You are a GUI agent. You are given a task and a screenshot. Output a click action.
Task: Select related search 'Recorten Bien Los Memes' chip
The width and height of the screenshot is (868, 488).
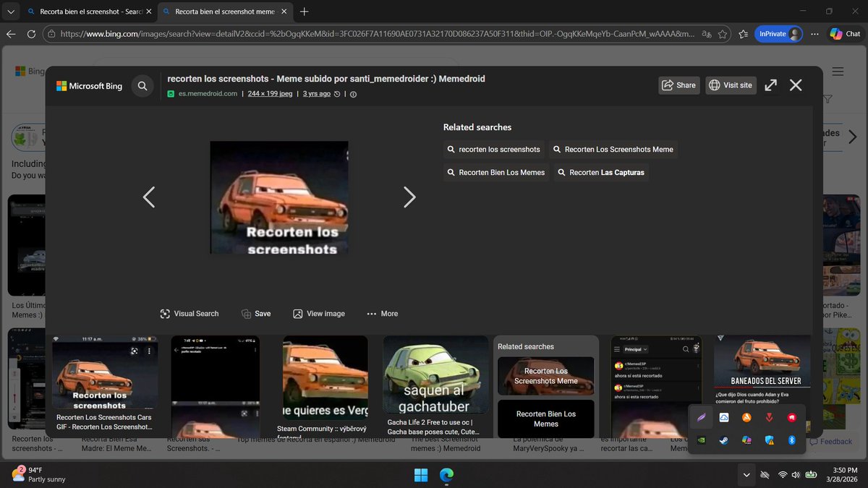[x=497, y=173]
